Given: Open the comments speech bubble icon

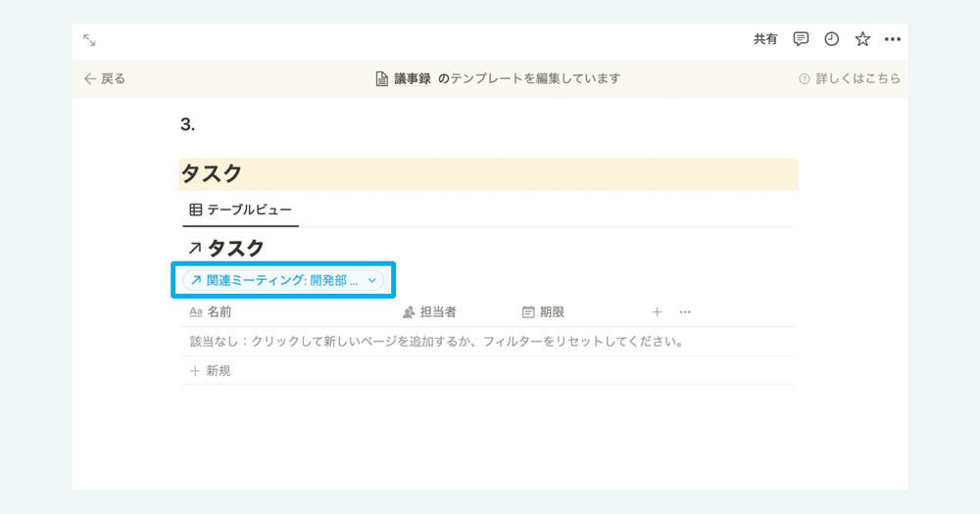Looking at the screenshot, I should coord(801,39).
